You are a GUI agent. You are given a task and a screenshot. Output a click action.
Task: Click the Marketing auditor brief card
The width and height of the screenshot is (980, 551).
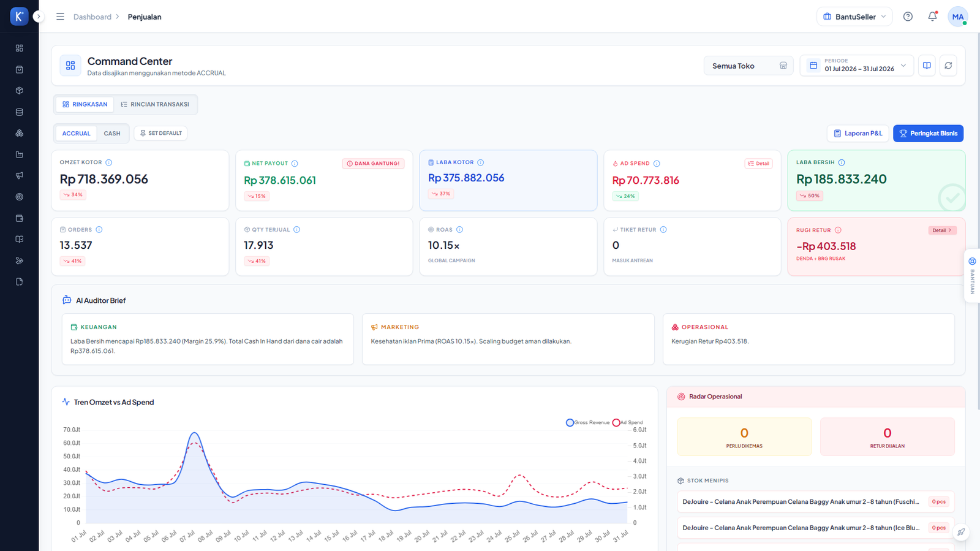point(508,339)
